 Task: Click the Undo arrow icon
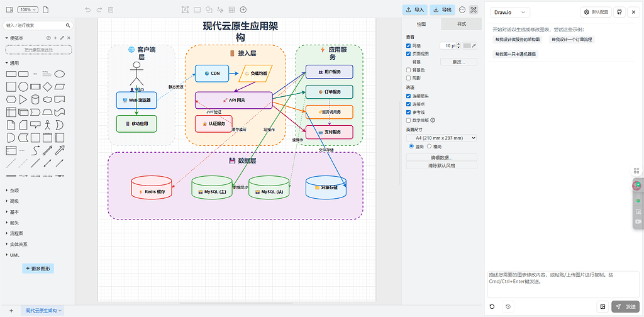(x=88, y=9)
